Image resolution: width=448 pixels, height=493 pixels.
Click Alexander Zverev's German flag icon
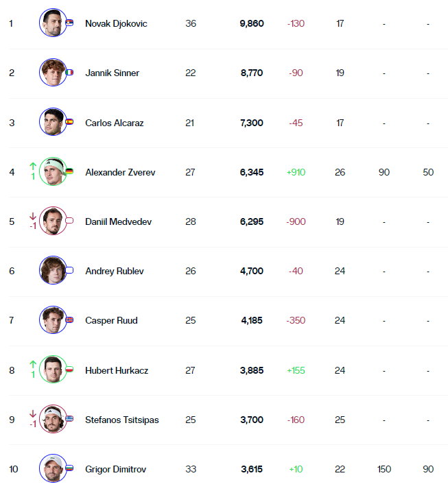coord(69,171)
